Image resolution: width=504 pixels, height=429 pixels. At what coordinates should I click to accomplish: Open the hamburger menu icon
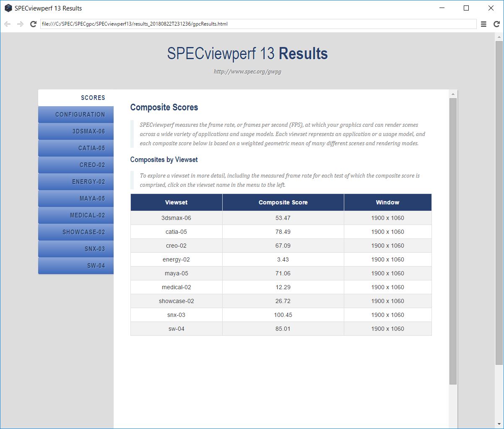pyautogui.click(x=483, y=24)
